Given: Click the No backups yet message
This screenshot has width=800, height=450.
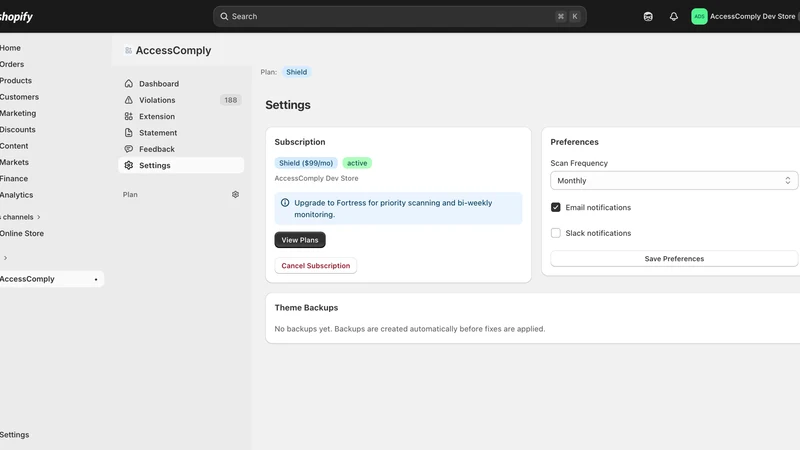Looking at the screenshot, I should (410, 329).
